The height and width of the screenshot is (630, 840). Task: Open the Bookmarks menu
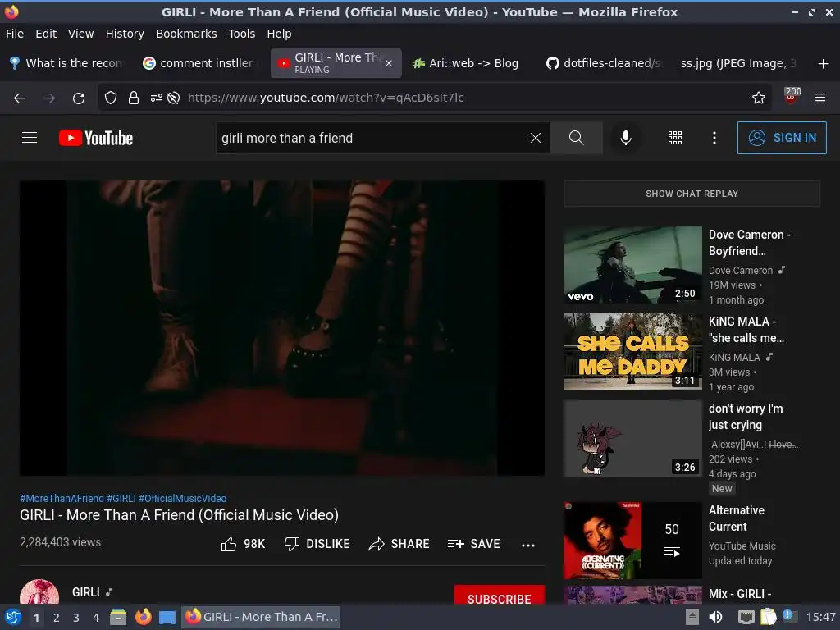tap(186, 34)
